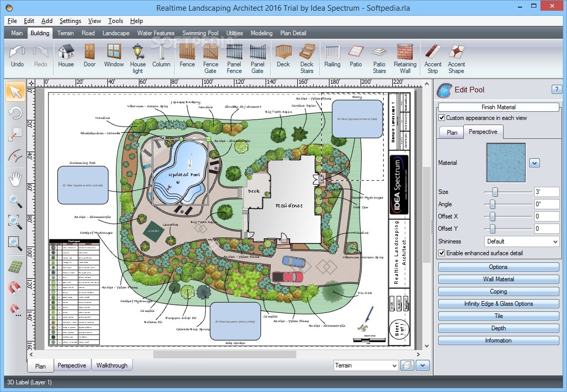Select the magnifier zoom tool

(15, 201)
